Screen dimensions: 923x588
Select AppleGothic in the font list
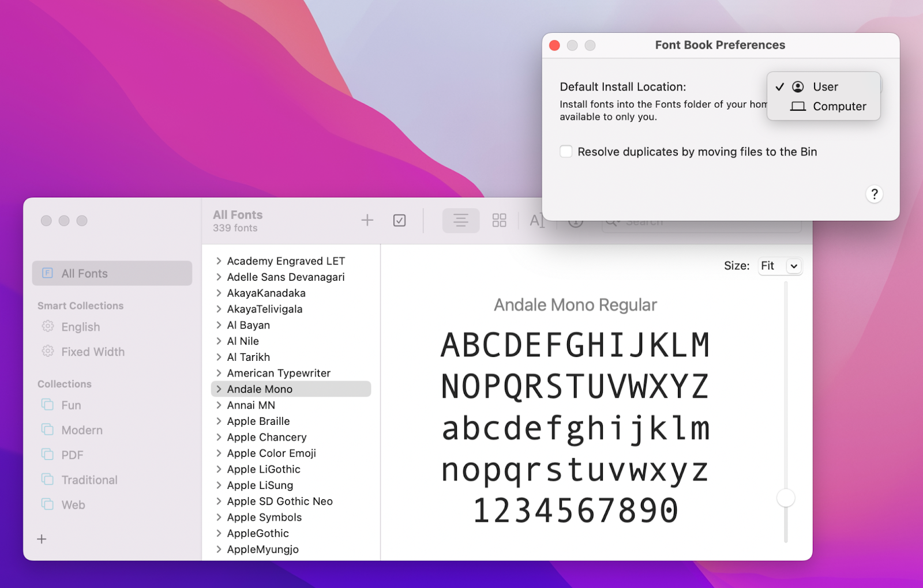258,533
